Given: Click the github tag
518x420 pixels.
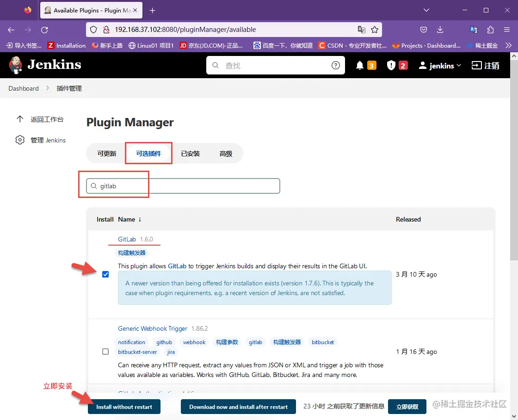Looking at the screenshot, I should [164, 342].
